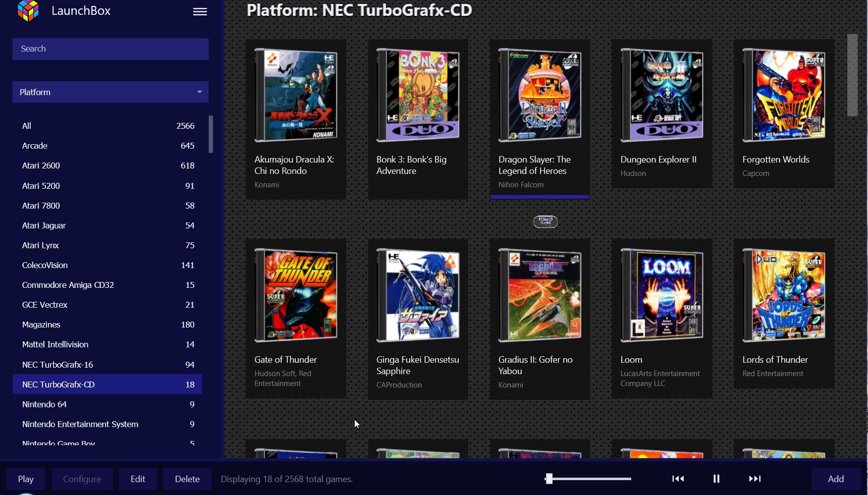Click the platform list scrollbar

click(x=211, y=134)
